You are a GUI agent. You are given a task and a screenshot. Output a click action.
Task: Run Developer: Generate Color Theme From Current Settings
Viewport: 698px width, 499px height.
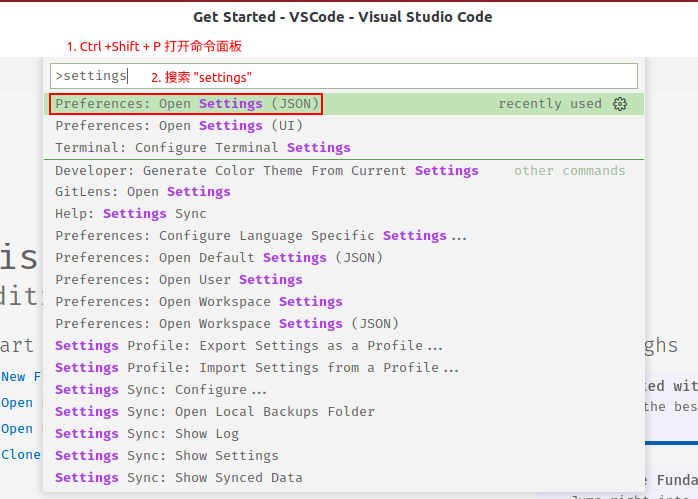(344, 171)
